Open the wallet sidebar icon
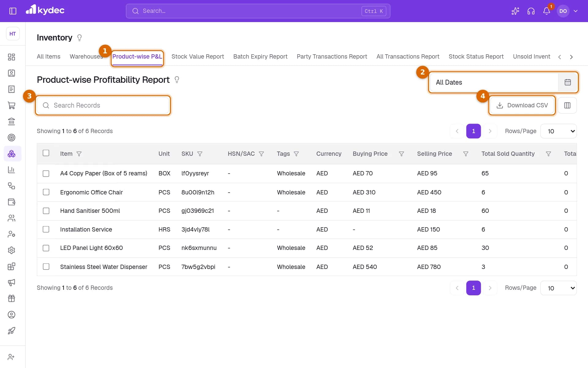588x368 pixels. coord(11,202)
